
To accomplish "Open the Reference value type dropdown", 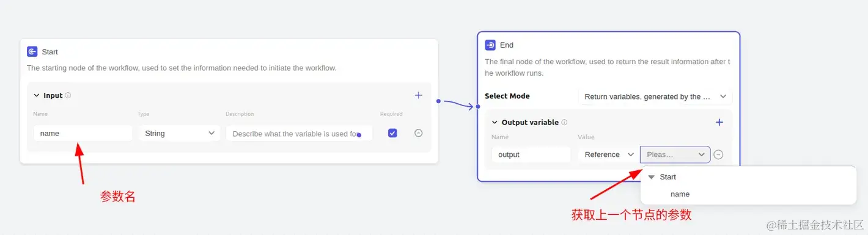I will coord(609,154).
